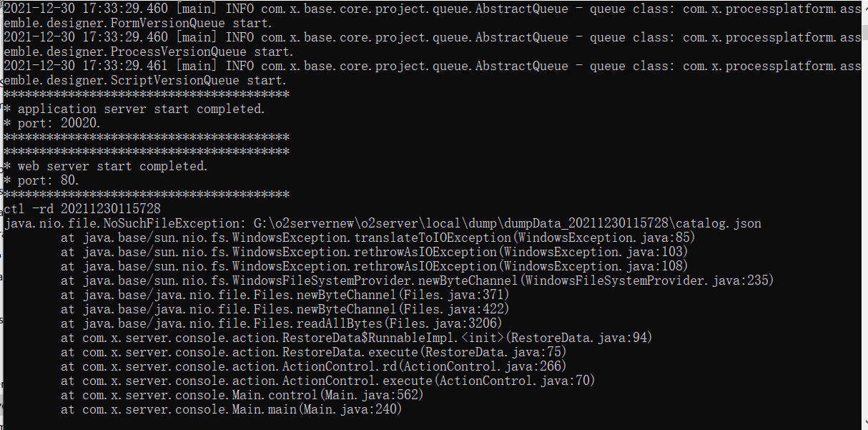Viewport: 868px width, 430px height.
Task: Click the ProcessVersionQueue start line
Action: coord(148,52)
